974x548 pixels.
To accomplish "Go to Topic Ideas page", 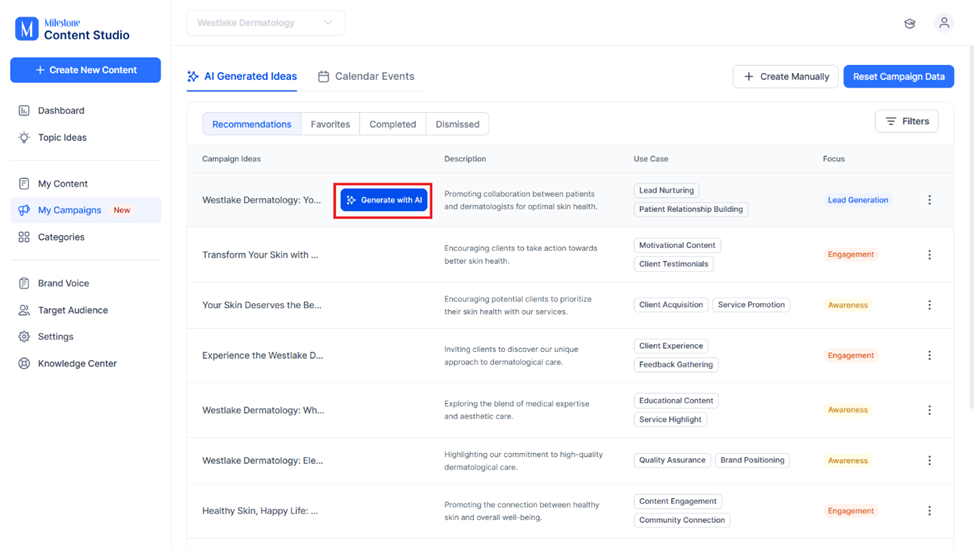I will point(86,137).
